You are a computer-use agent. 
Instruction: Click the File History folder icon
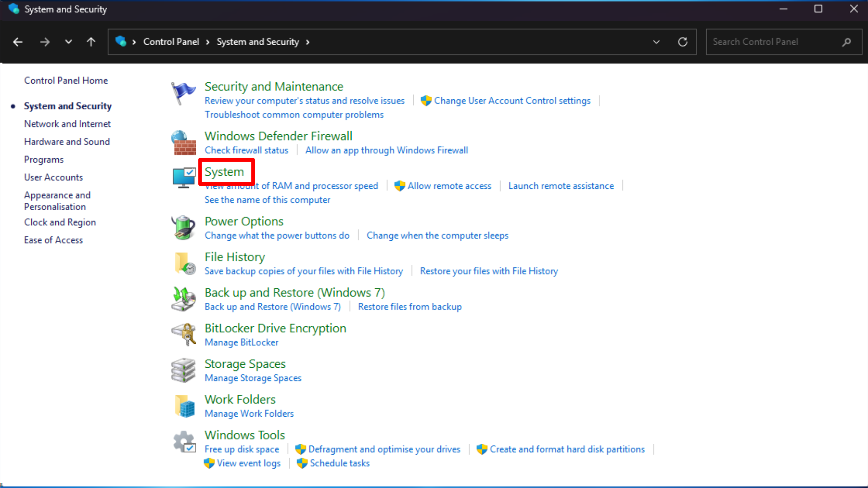click(x=184, y=263)
